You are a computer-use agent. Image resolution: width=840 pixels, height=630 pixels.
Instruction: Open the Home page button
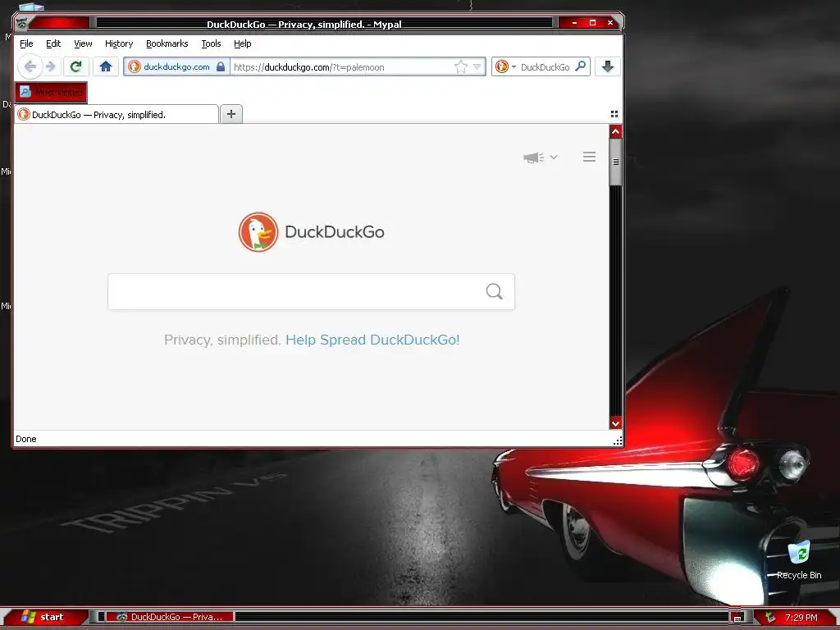[106, 66]
